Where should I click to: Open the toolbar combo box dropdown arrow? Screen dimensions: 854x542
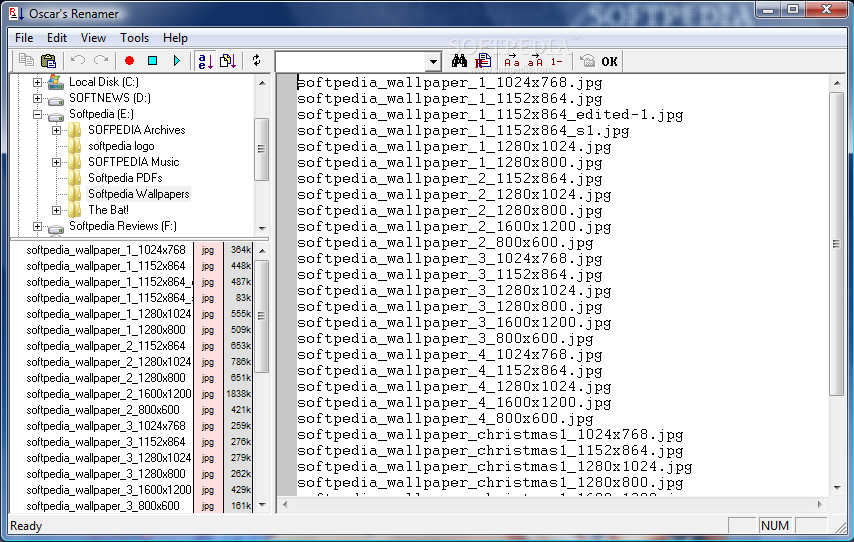pos(433,62)
